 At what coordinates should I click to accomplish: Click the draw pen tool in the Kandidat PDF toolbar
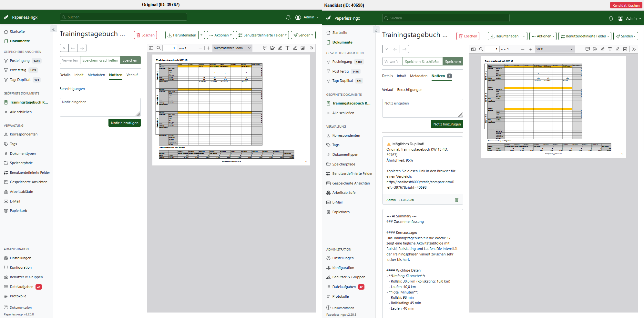click(x=617, y=49)
